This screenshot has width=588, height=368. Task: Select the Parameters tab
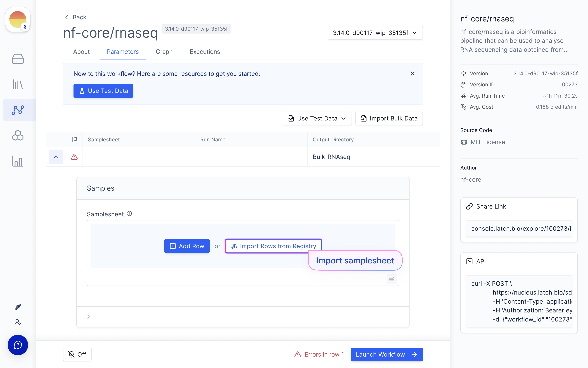(x=123, y=52)
